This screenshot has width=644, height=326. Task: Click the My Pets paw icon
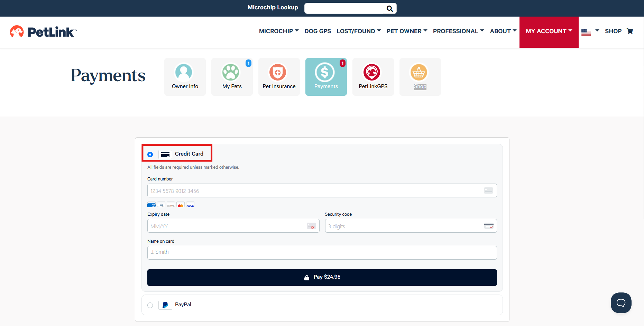(x=231, y=72)
